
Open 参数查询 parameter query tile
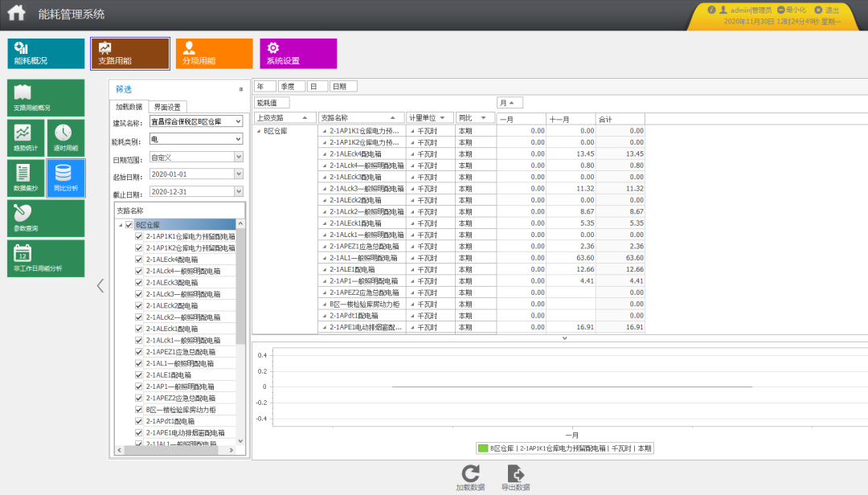pyautogui.click(x=46, y=218)
